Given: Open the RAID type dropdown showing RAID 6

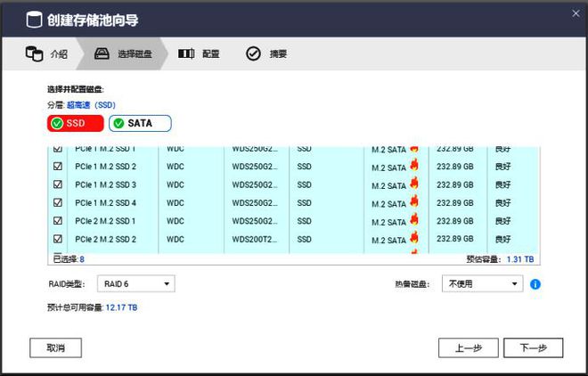Looking at the screenshot, I should point(135,283).
